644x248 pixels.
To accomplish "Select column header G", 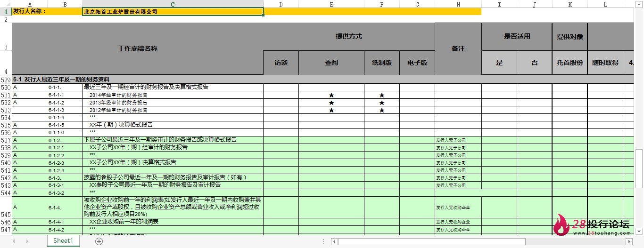I will tap(417, 4).
